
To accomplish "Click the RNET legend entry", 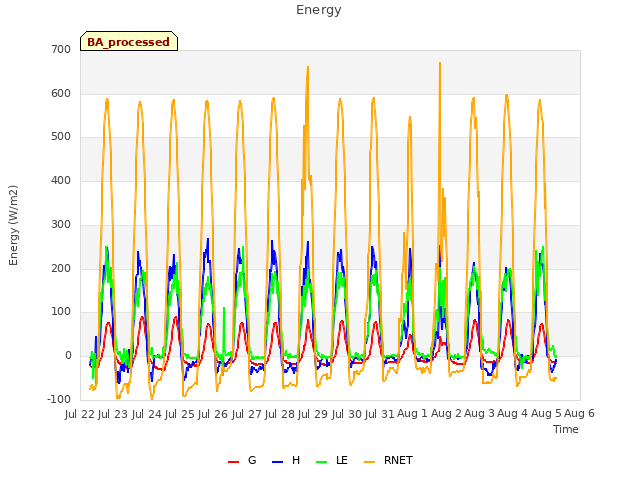I will (388, 460).
